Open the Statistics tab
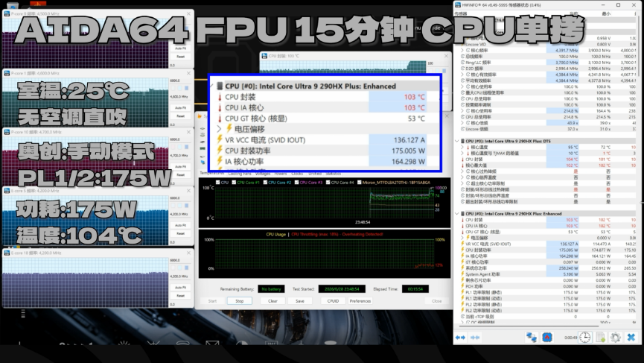The width and height of the screenshot is (644, 363). coord(333,174)
